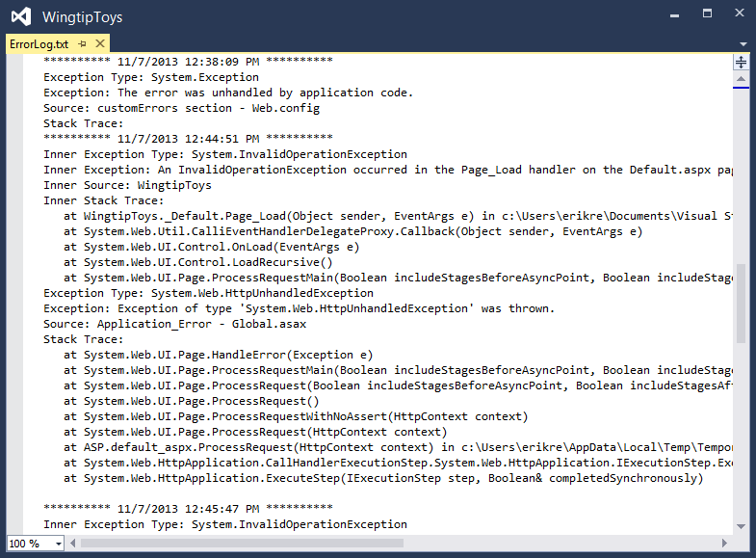Viewport: 756px width, 558px height.
Task: Click the WingtipToys title text
Action: (83, 17)
